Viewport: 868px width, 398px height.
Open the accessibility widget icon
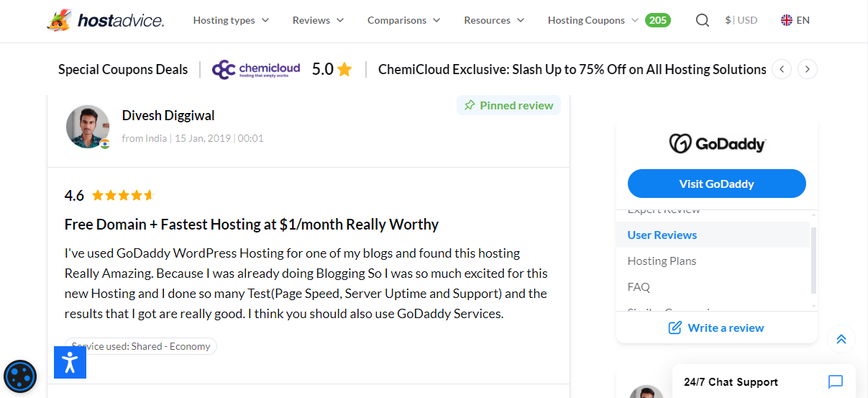[70, 362]
